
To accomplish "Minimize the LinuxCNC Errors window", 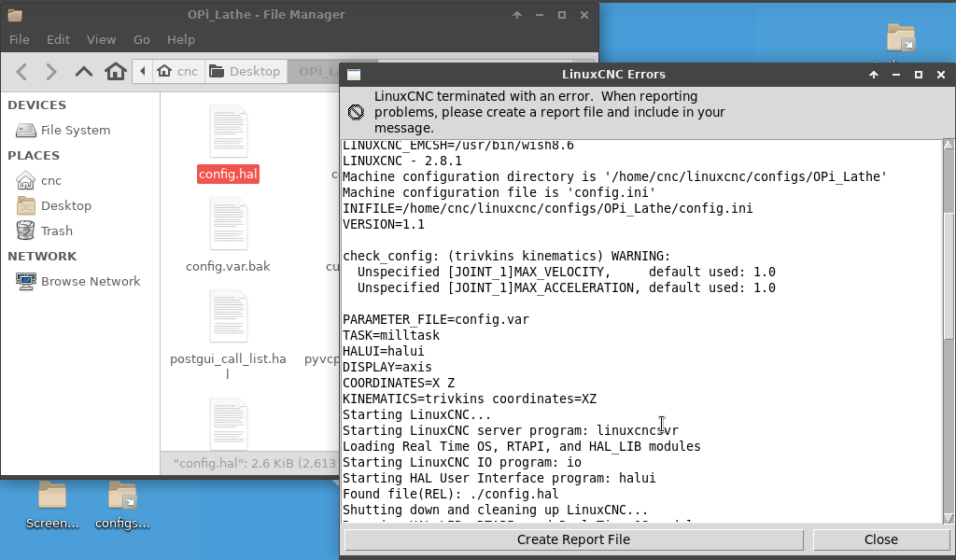I will click(896, 75).
